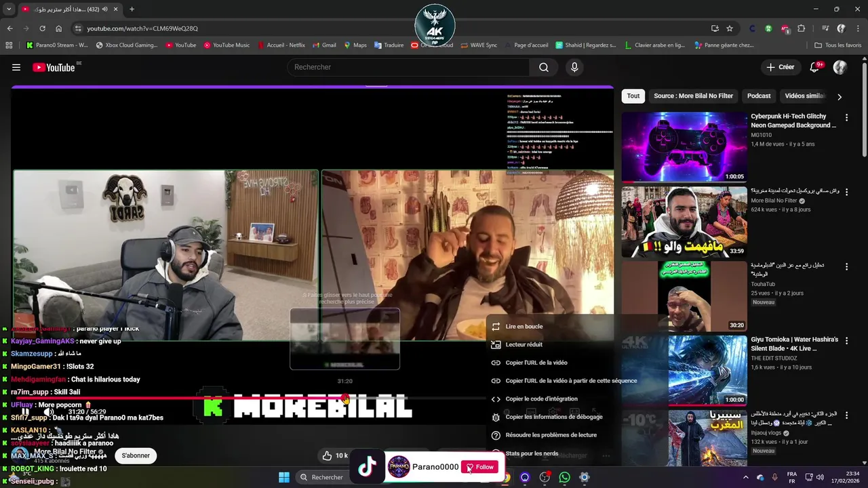Open the 'Accueil - Netflix' bookmark
This screenshot has width=868, height=488.
[x=281, y=45]
